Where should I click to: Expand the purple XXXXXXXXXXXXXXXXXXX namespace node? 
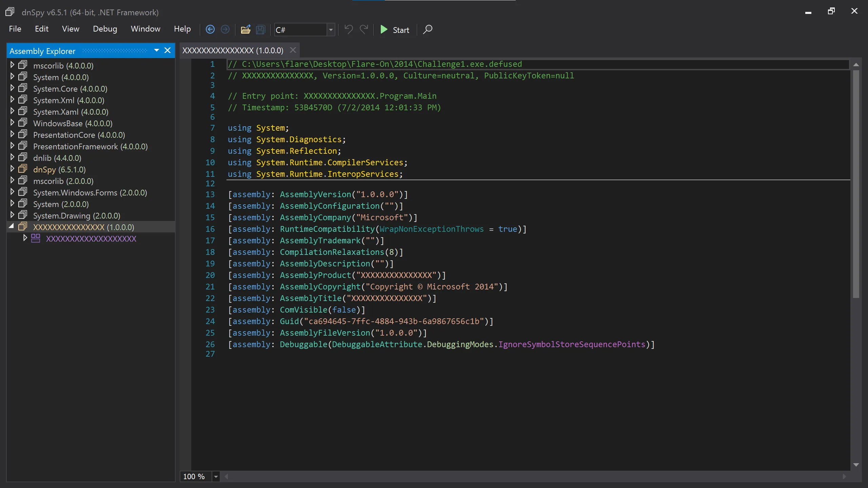[25, 238]
